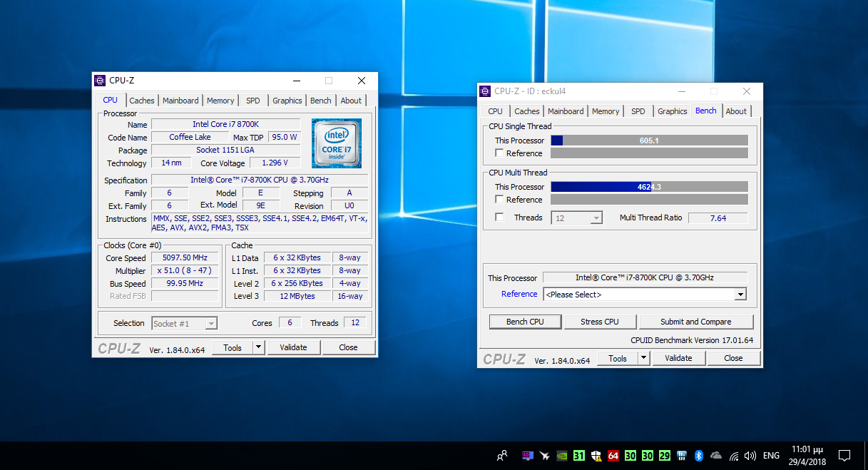
Task: Select the SPD tab in the processor info window
Action: 253,101
